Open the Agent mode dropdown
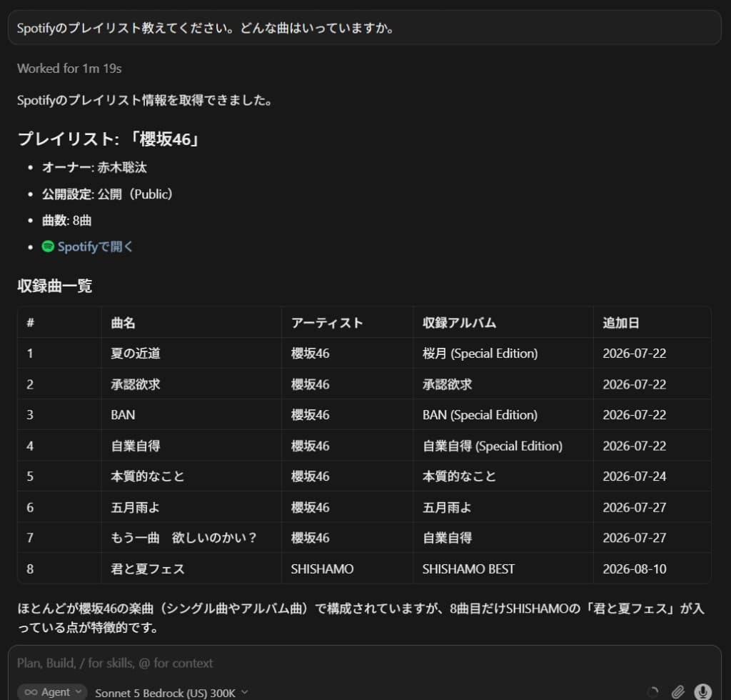This screenshot has width=731, height=700. tap(52, 692)
